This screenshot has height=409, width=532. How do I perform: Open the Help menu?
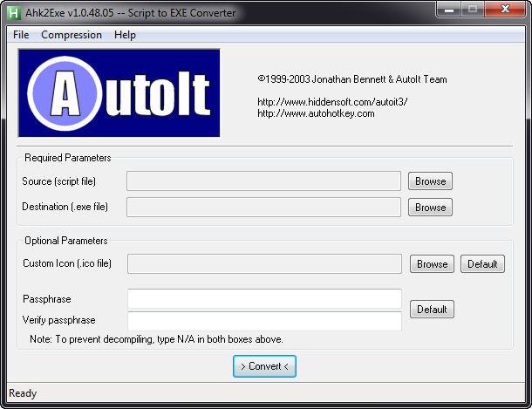(x=125, y=35)
